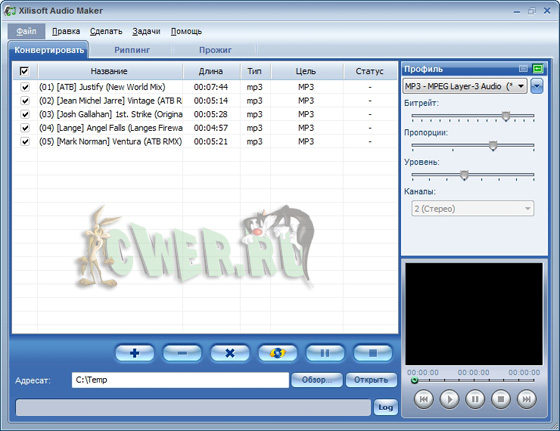560x431 pixels.
Task: Click the Xilisoft Audio Maker title icon
Action: pyautogui.click(x=10, y=11)
